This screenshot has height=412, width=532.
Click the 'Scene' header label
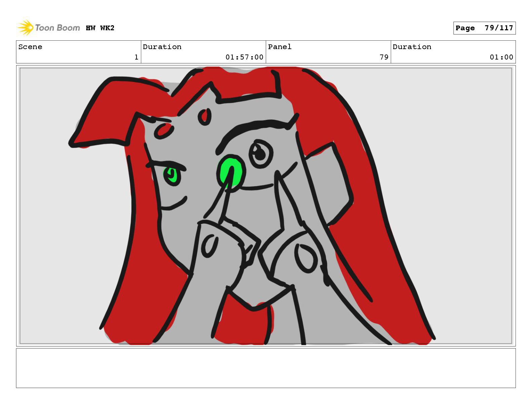click(x=30, y=47)
